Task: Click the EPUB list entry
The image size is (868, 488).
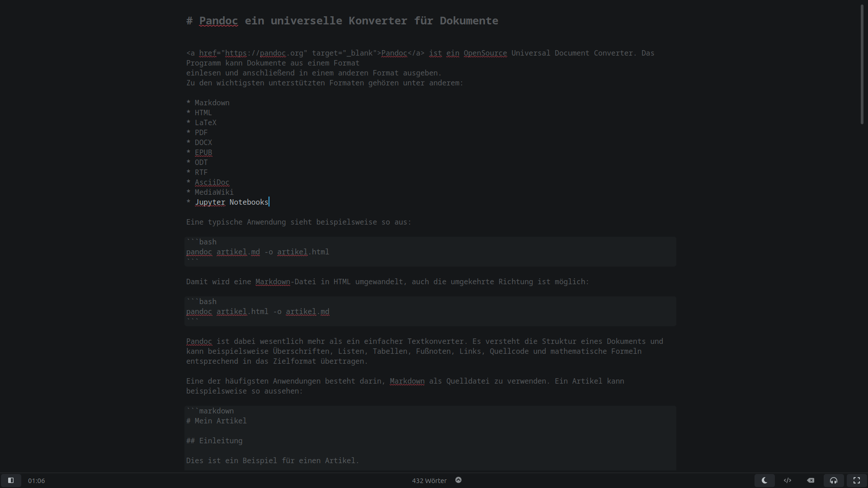Action: (203, 152)
